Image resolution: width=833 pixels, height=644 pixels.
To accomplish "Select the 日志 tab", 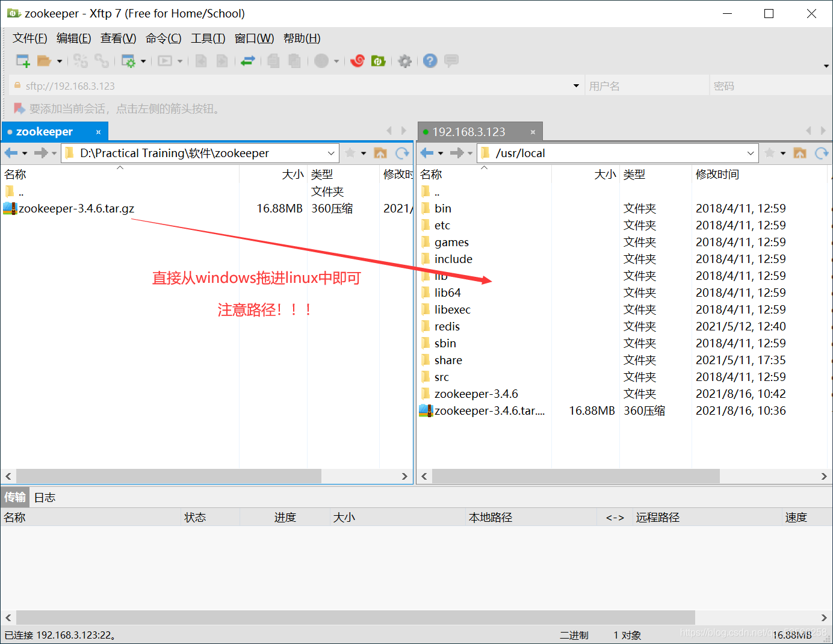I will pyautogui.click(x=45, y=497).
